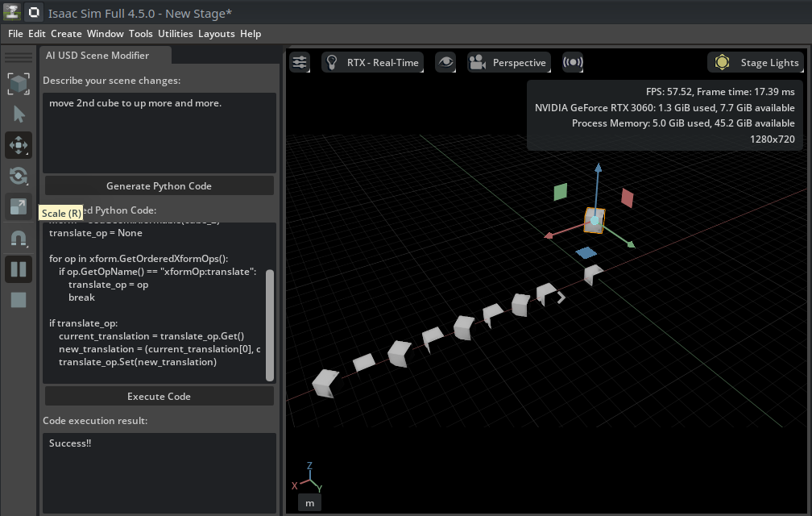Click the 'Success!!' result text
Viewport: 812px width, 516px height.
70,443
